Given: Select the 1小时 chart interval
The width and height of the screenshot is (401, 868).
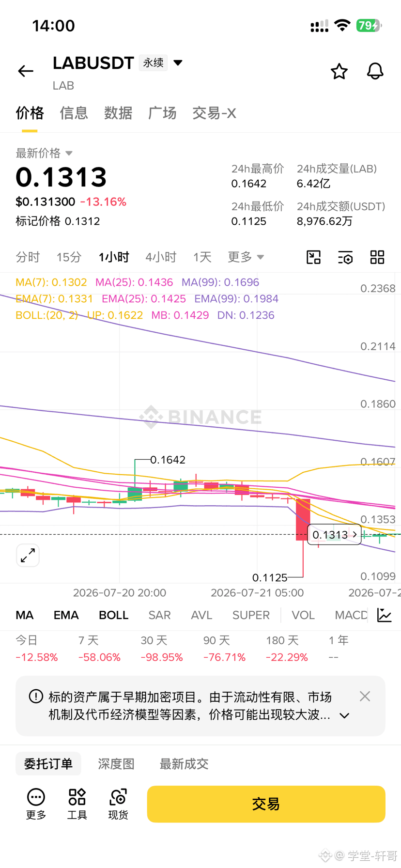Looking at the screenshot, I should click(114, 257).
